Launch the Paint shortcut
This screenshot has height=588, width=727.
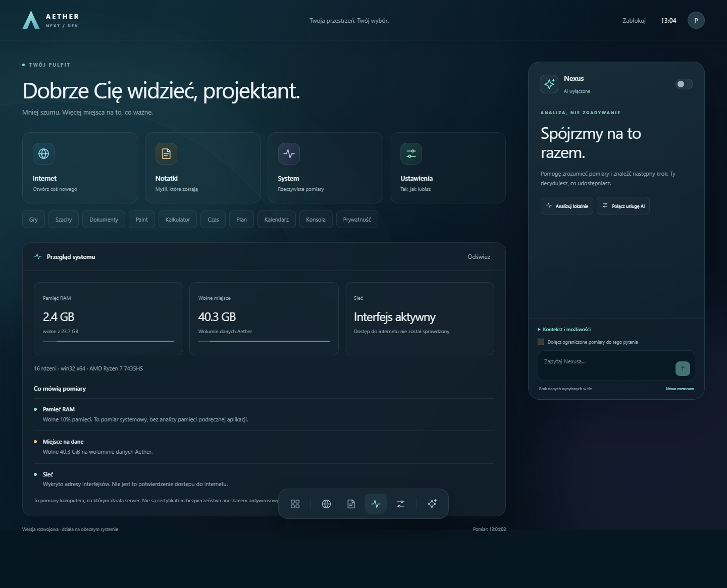coord(142,220)
